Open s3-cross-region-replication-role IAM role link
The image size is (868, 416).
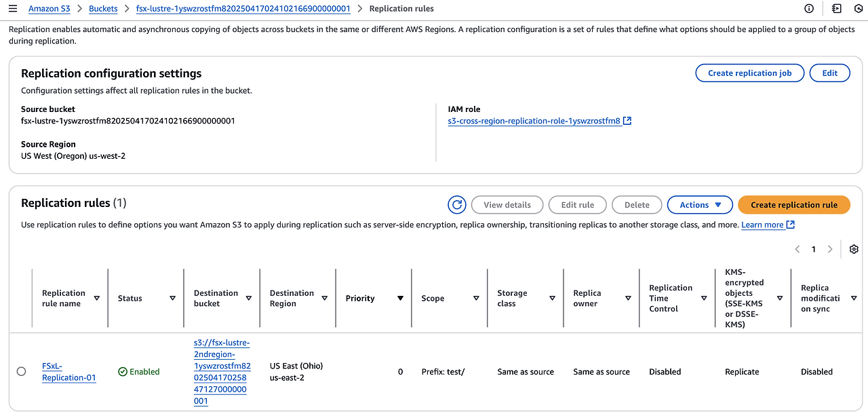click(x=534, y=121)
